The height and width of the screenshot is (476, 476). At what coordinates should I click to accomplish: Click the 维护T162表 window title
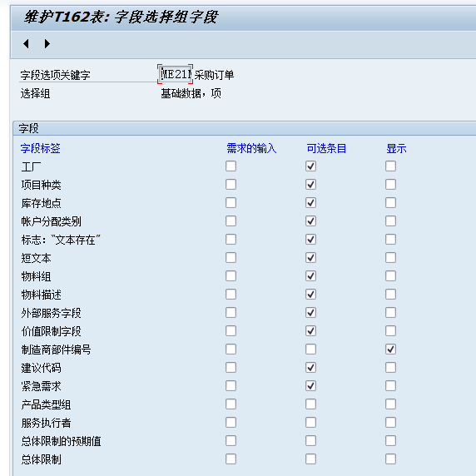pyautogui.click(x=121, y=17)
